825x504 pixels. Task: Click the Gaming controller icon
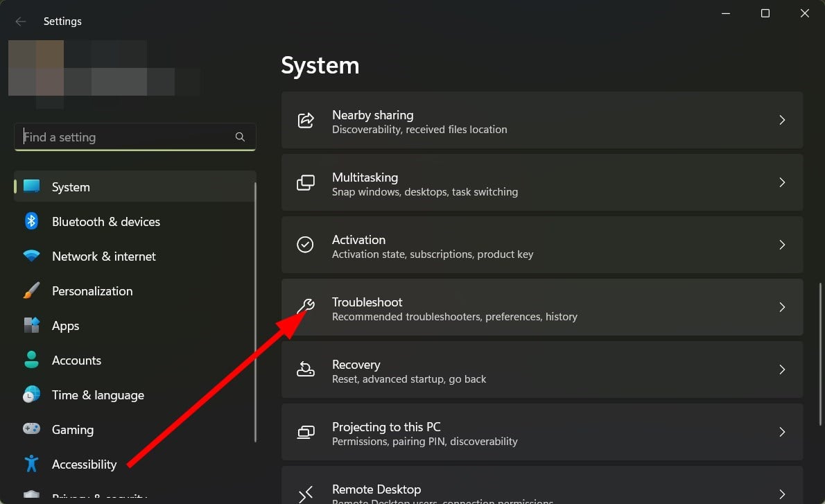31,429
